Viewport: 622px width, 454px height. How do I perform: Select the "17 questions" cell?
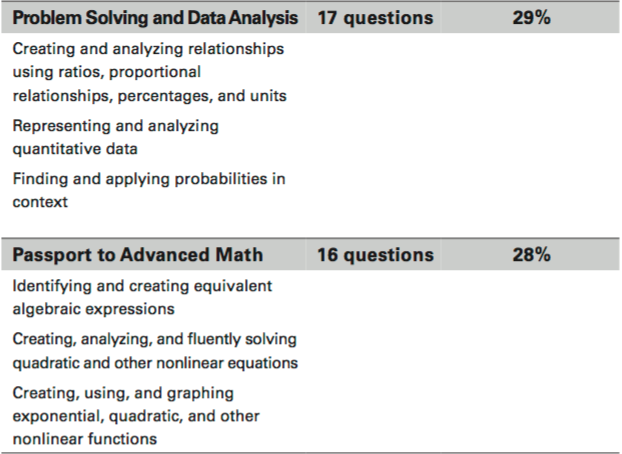point(375,18)
